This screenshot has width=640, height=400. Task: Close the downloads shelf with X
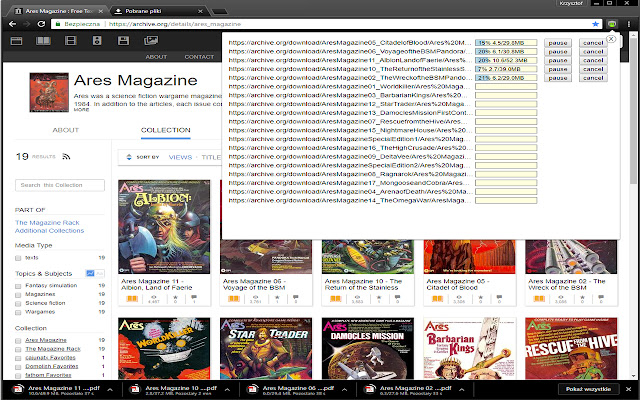pyautogui.click(x=629, y=389)
